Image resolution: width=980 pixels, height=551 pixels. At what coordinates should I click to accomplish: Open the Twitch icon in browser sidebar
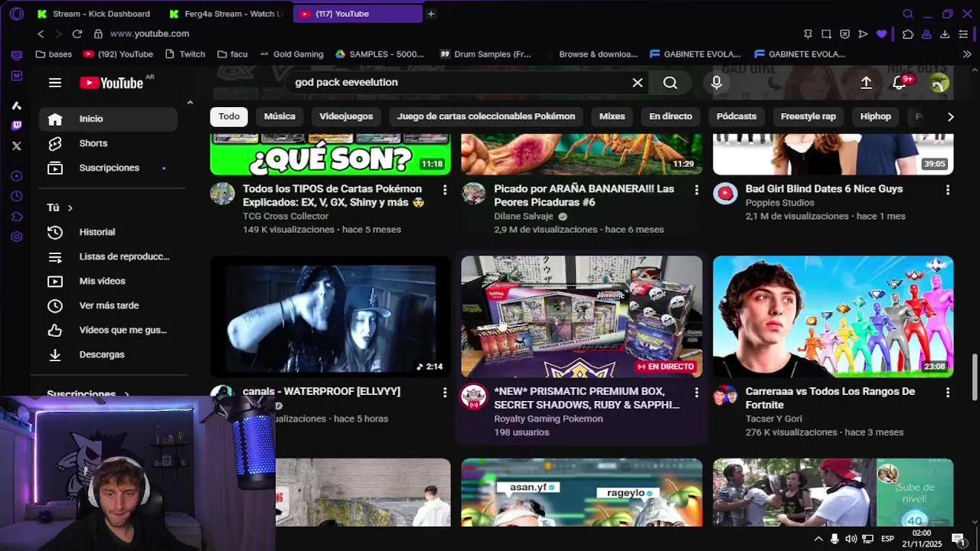tap(17, 126)
